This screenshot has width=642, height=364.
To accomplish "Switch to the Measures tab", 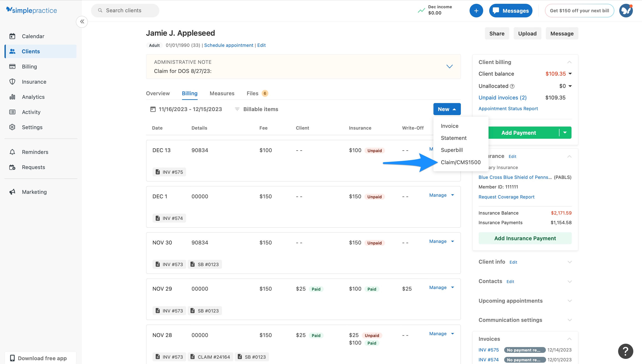I will tap(222, 93).
